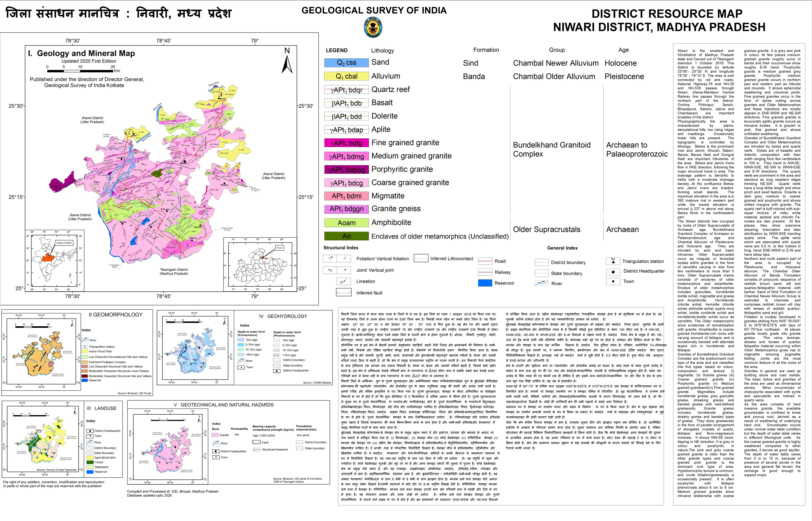This screenshot has width=812, height=521.
Task: Click the 'Structural Index' heading
Action: click(341, 248)
